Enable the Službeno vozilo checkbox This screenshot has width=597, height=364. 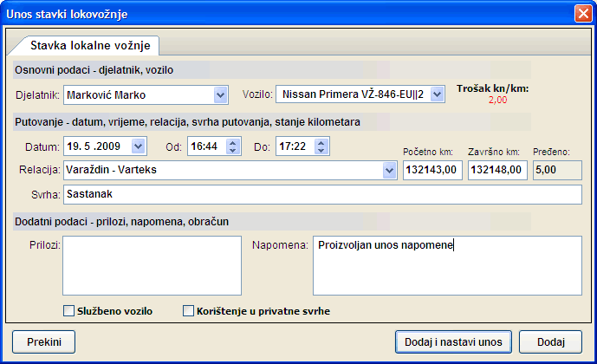[69, 310]
